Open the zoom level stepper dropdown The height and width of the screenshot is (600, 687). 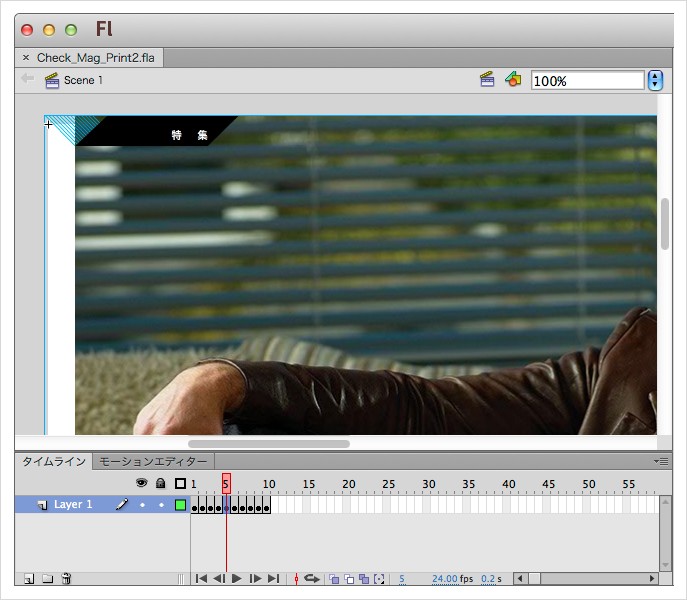tap(655, 81)
